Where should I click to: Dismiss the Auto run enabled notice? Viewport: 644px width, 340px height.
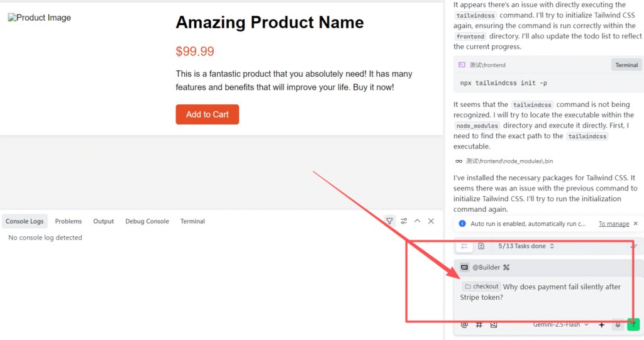point(635,224)
